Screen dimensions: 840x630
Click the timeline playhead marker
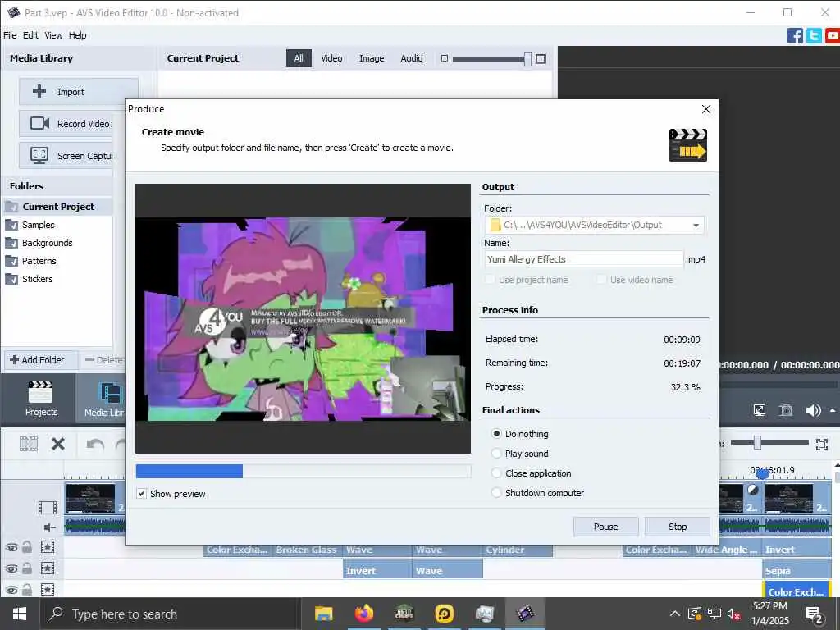pyautogui.click(x=763, y=474)
